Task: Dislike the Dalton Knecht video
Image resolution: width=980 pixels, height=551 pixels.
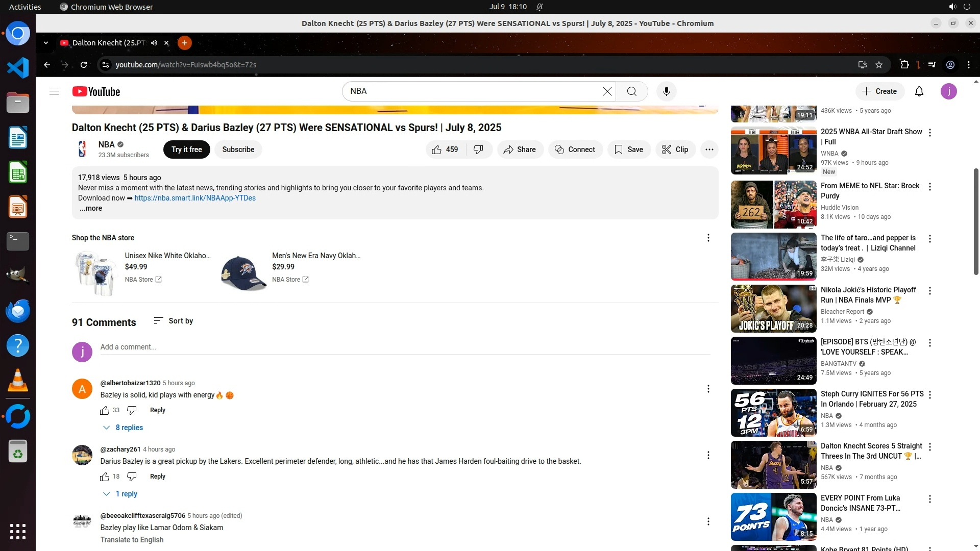Action: [x=478, y=149]
